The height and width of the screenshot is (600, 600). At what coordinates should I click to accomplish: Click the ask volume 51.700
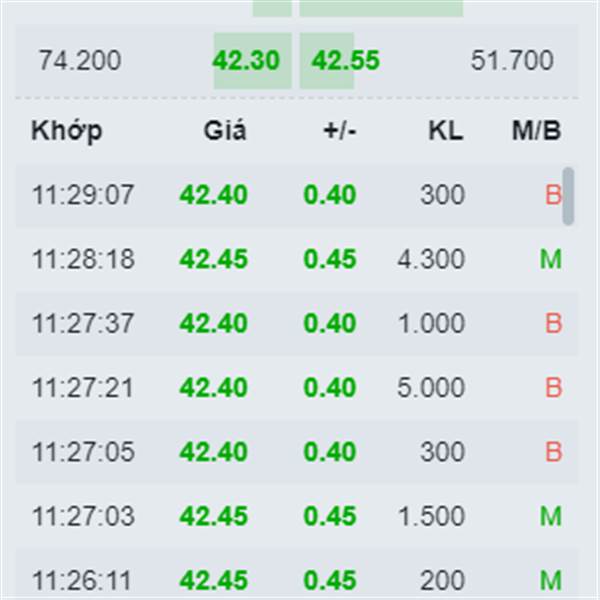pos(512,60)
